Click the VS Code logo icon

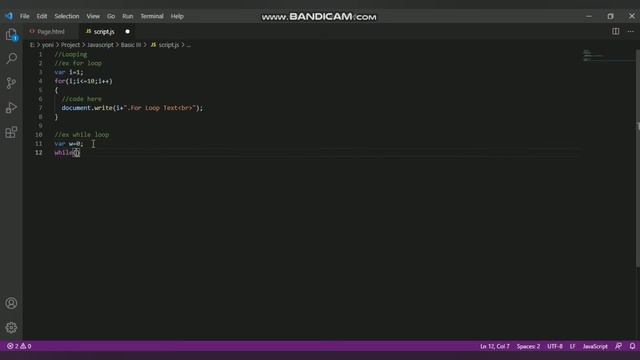tap(9, 16)
